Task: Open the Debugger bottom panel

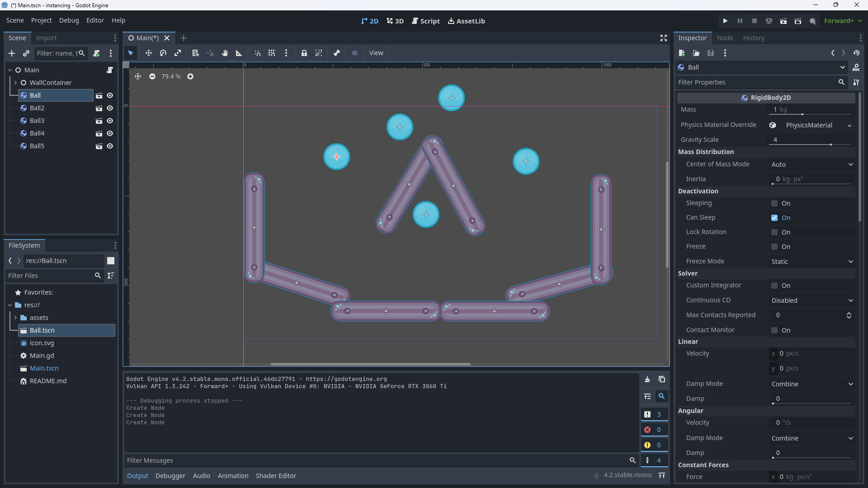Action: [170, 476]
